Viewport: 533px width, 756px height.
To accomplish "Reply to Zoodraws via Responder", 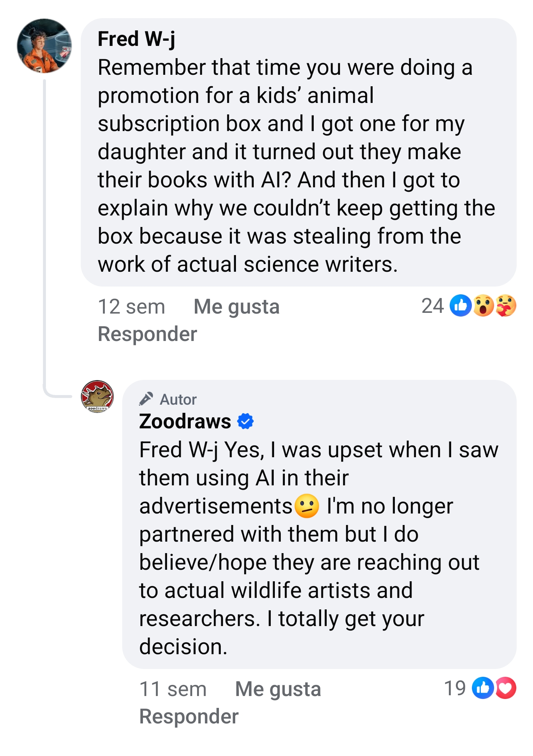I will click(189, 716).
